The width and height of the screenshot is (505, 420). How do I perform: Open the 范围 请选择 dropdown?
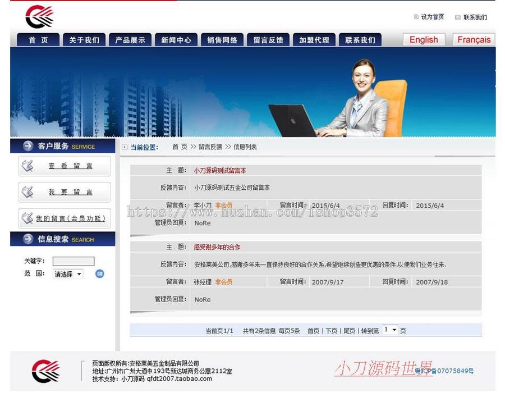click(67, 274)
